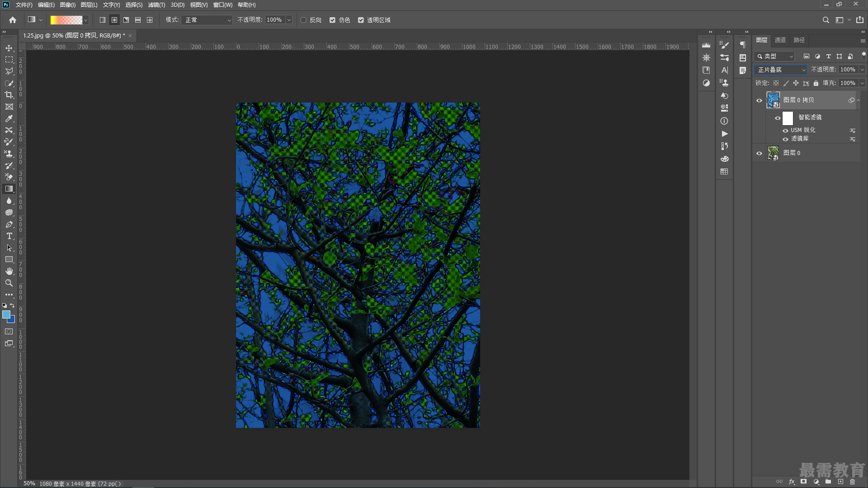Image resolution: width=868 pixels, height=488 pixels.
Task: Open the 文件(F) menu
Action: pos(24,5)
